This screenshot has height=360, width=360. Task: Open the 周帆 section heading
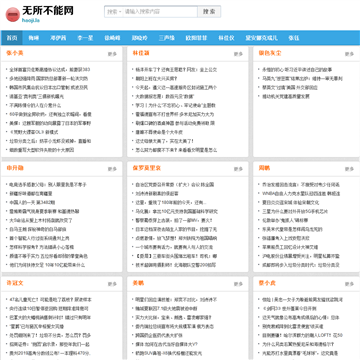pos(264,168)
